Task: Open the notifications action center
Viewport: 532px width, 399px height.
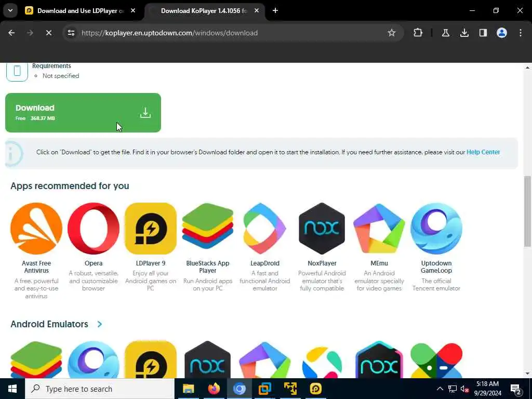Action: [516, 389]
